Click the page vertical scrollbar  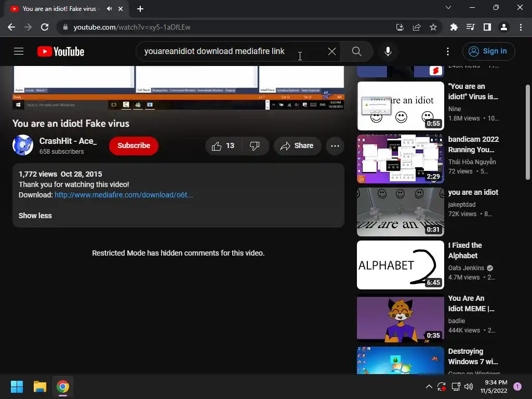coord(528,132)
